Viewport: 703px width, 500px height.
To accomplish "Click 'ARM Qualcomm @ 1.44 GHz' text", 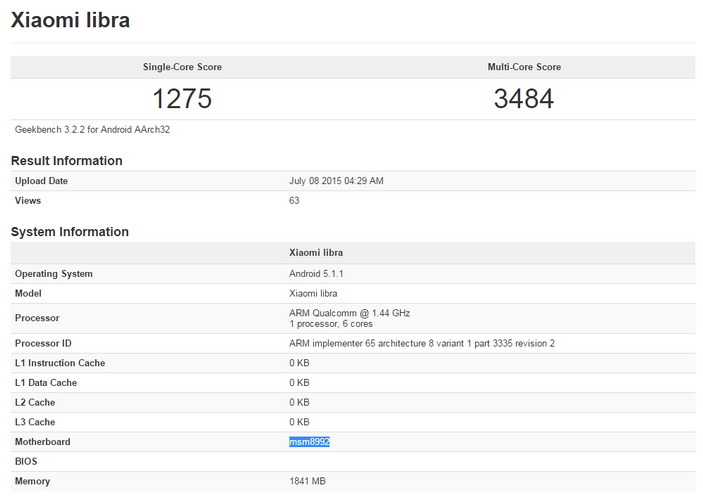I will [x=349, y=313].
